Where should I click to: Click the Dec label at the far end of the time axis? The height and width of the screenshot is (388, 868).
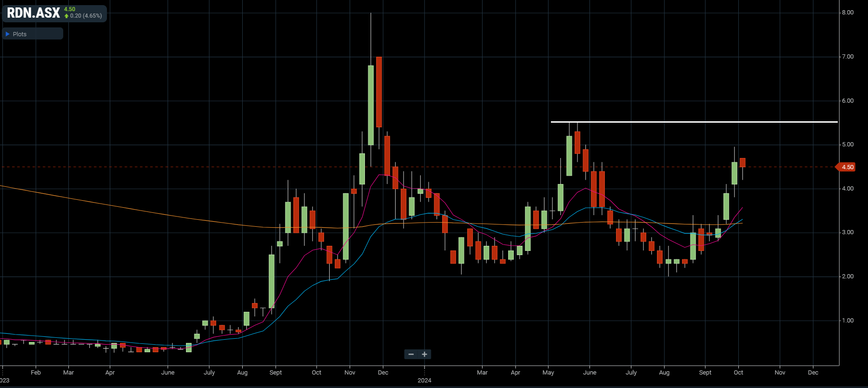pyautogui.click(x=813, y=373)
